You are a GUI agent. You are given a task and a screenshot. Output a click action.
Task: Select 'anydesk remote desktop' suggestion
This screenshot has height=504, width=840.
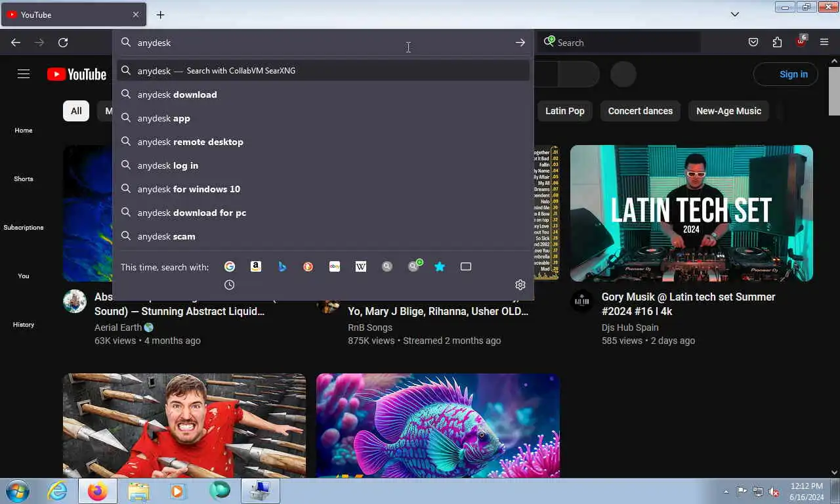click(x=323, y=142)
